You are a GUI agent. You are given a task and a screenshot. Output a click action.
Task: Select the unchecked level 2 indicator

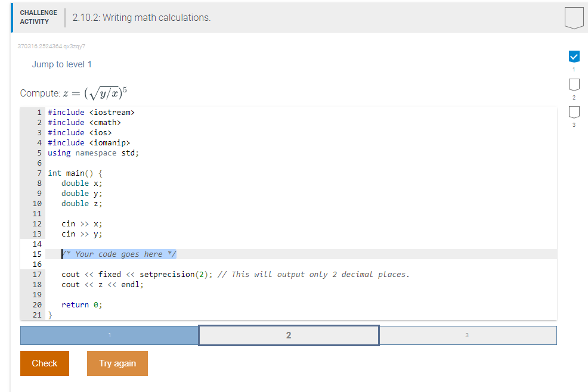point(574,85)
